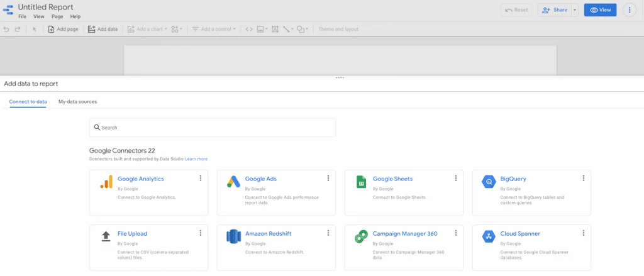
Task: Select the pointer selection mode tool
Action: pos(35,29)
